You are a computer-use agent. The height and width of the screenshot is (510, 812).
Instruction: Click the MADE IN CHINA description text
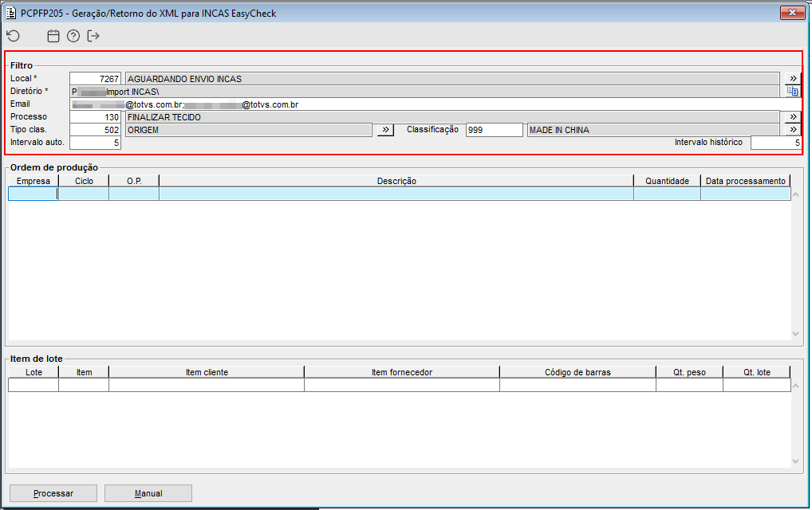[559, 131]
